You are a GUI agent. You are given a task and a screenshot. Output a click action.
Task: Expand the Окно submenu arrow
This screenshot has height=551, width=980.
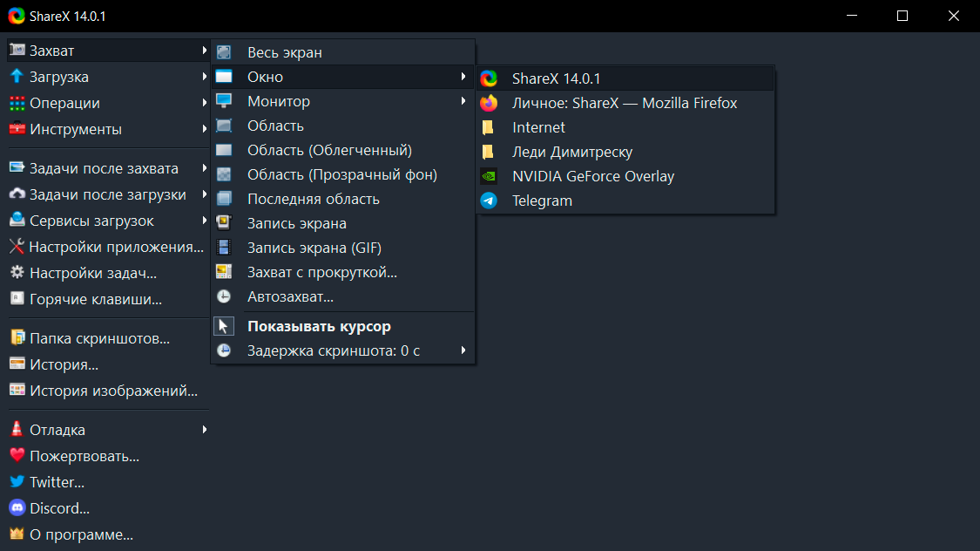pyautogui.click(x=463, y=77)
